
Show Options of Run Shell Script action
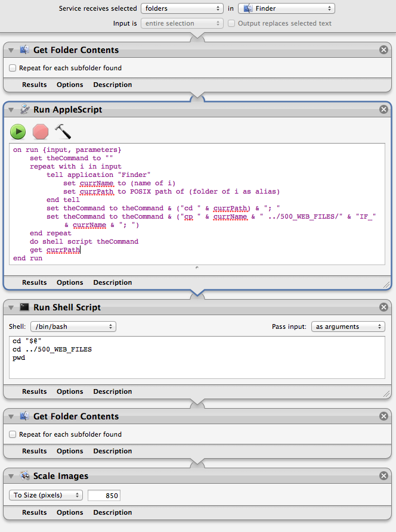click(x=70, y=391)
